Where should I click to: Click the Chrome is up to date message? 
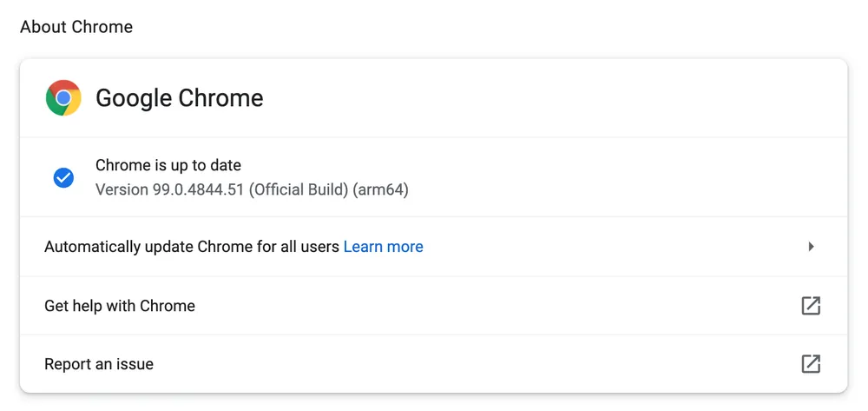point(168,165)
